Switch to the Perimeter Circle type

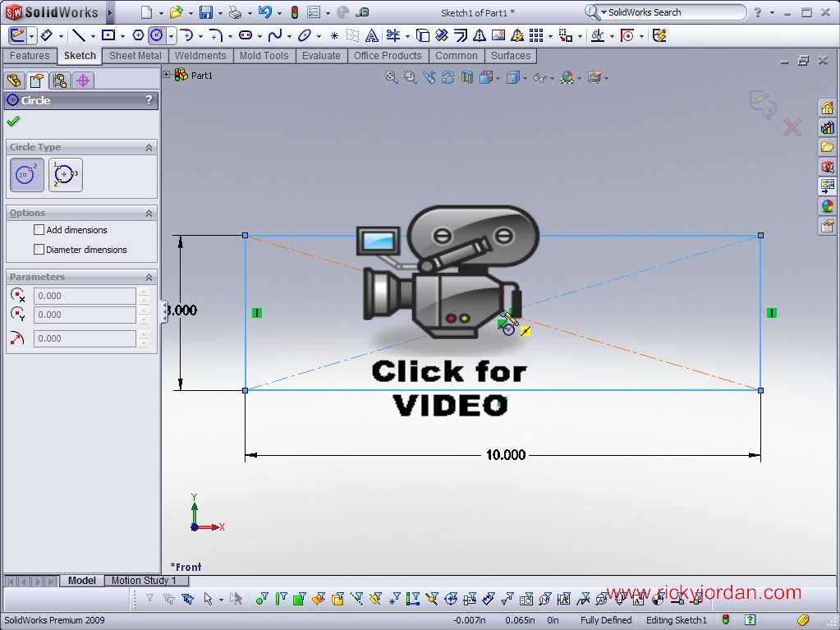65,174
